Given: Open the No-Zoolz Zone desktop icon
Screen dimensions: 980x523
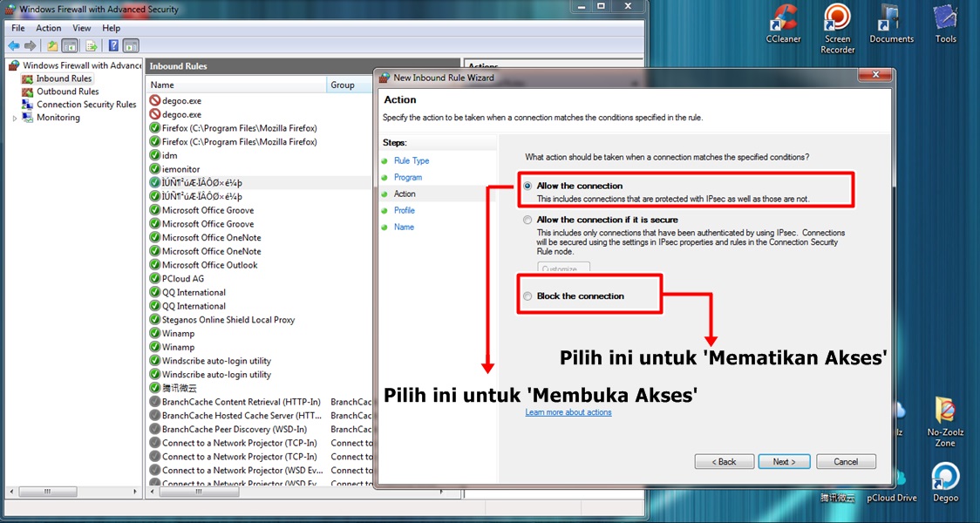Looking at the screenshot, I should [945, 422].
